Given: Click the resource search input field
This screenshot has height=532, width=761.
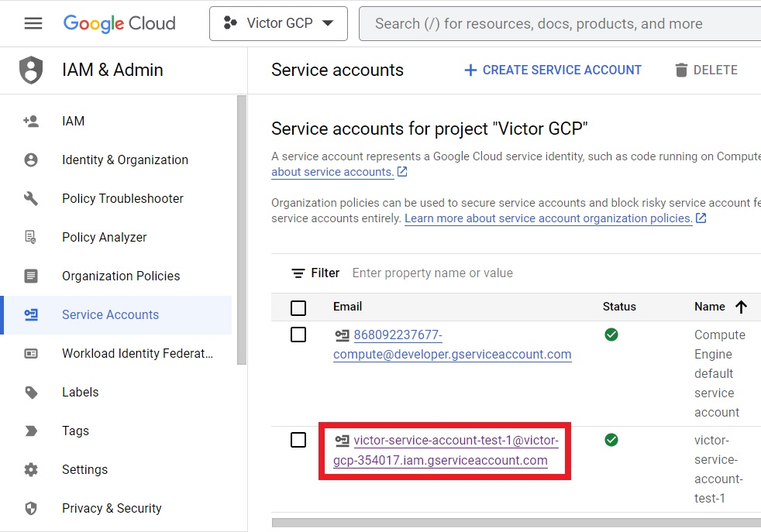Looking at the screenshot, I should pyautogui.click(x=542, y=23).
